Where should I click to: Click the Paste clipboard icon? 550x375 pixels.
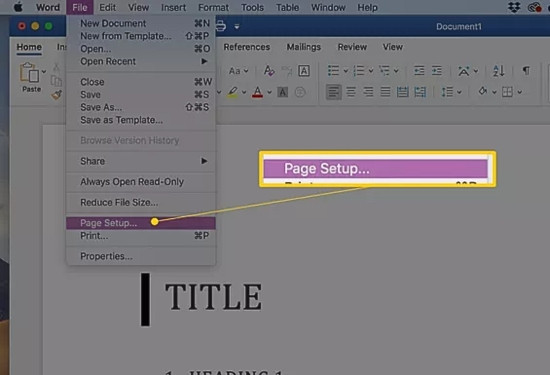coord(30,72)
